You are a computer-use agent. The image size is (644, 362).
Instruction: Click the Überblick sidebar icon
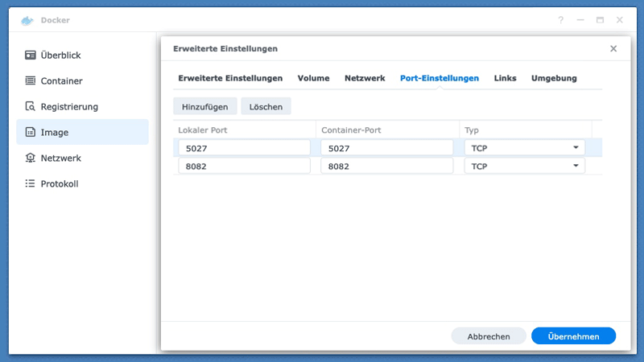point(31,56)
